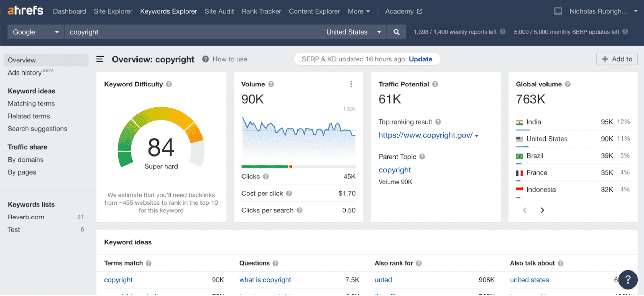Screen dimensions: 644x296
Task: Click the keyword search field containing copyright
Action: (192, 32)
